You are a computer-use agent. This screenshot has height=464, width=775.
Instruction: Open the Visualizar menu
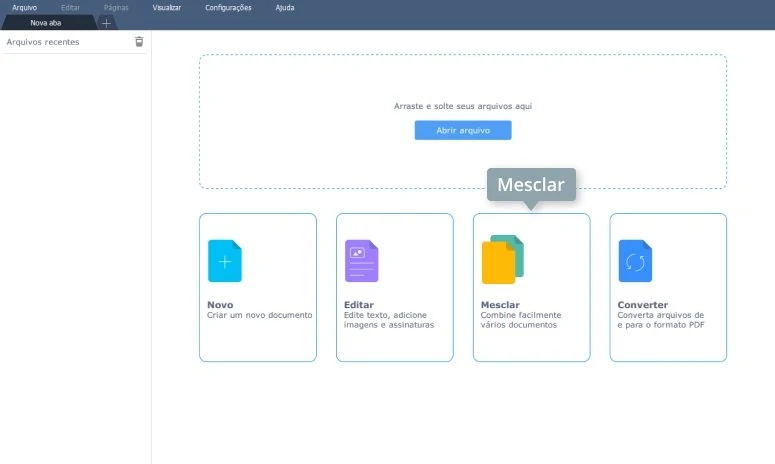point(167,7)
